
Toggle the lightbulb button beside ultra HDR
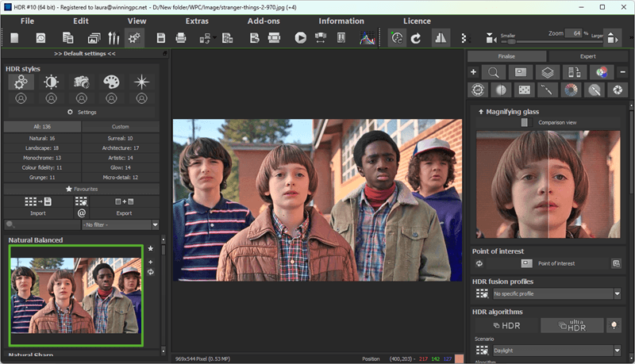click(614, 325)
